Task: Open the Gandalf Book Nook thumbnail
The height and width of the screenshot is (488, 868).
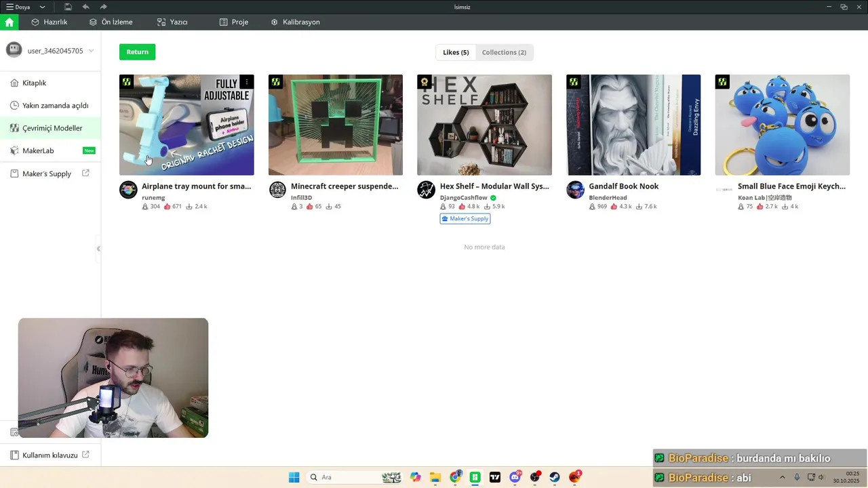Action: click(x=633, y=125)
